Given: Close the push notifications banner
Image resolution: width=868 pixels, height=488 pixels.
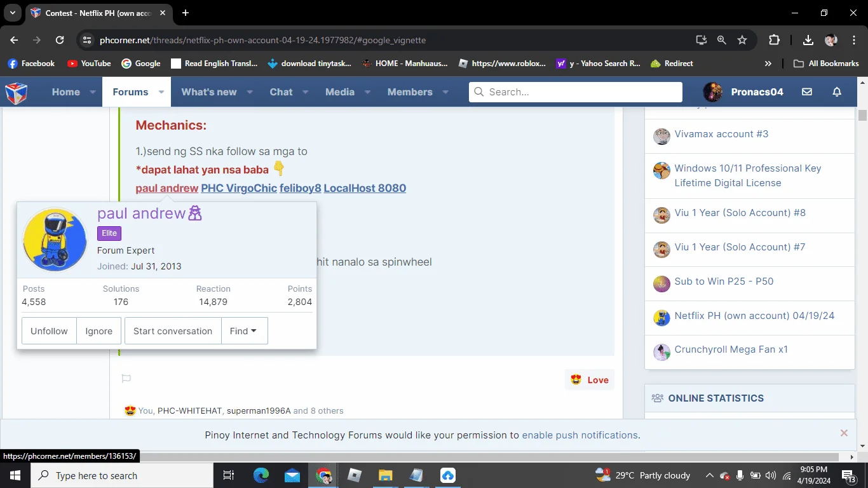Looking at the screenshot, I should (x=844, y=433).
